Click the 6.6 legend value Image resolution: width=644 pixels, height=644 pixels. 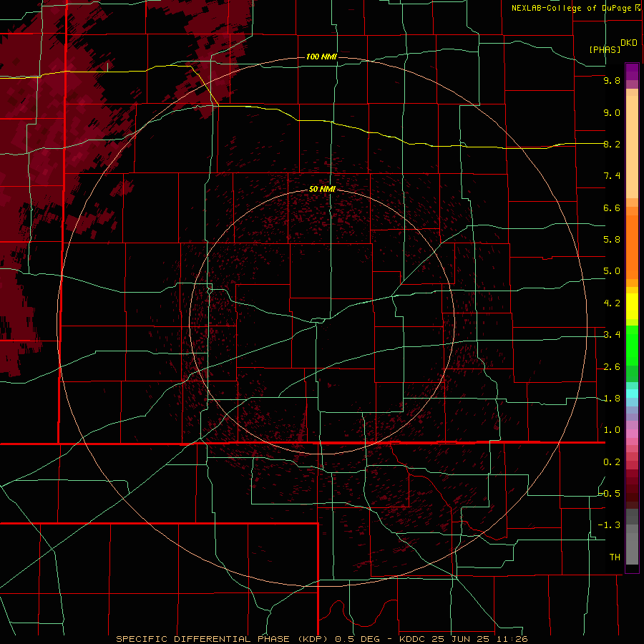(x=612, y=208)
